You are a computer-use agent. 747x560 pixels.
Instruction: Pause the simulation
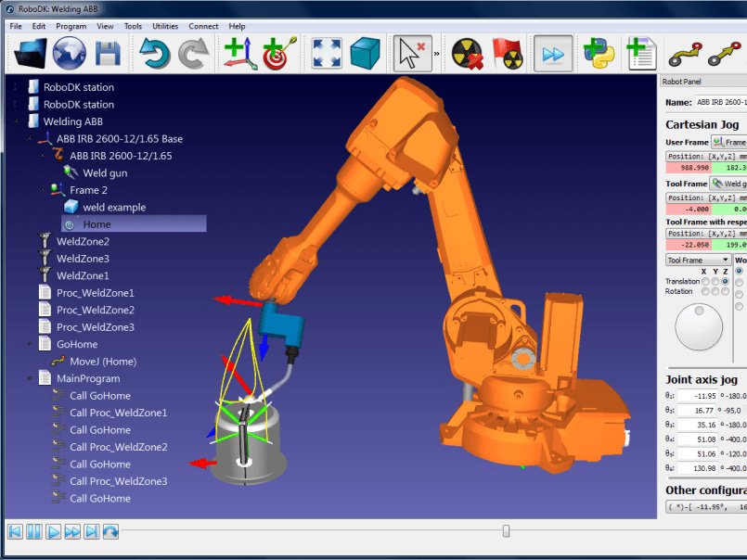[33, 531]
